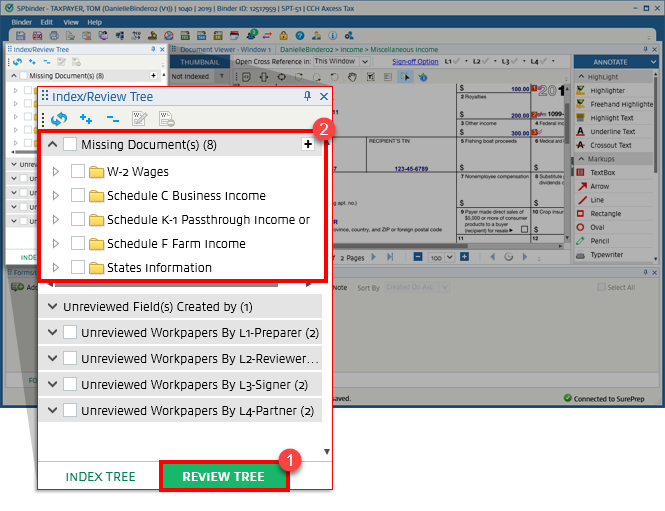Viewport: 665px width, 511px height.
Task: Check the W-2 Wages checkbox
Action: point(78,171)
